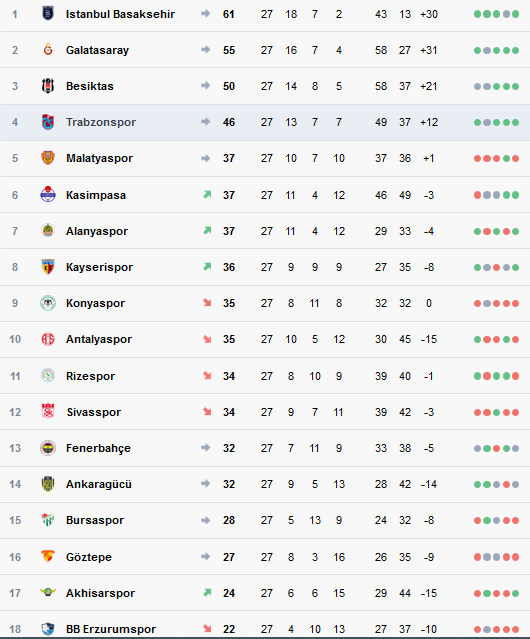This screenshot has width=530, height=639.
Task: Click Bursaspor's grey draw form dot
Action: 496,520
